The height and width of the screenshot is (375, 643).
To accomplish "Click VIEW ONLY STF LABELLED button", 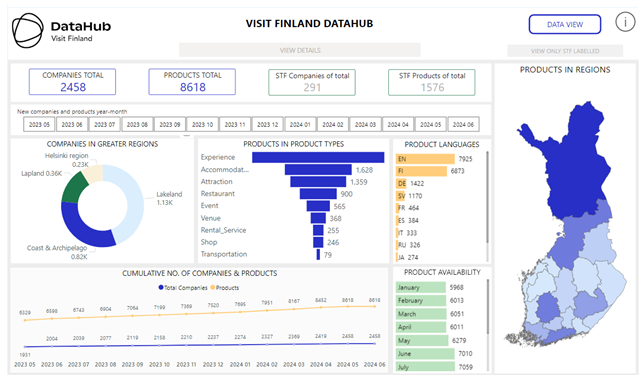I will tap(565, 51).
